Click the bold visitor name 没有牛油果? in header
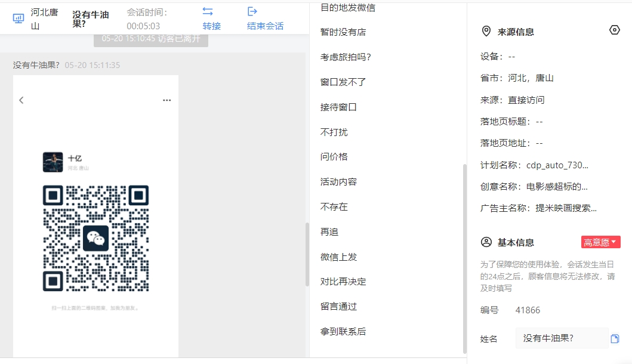The height and width of the screenshot is (364, 632). click(x=91, y=19)
